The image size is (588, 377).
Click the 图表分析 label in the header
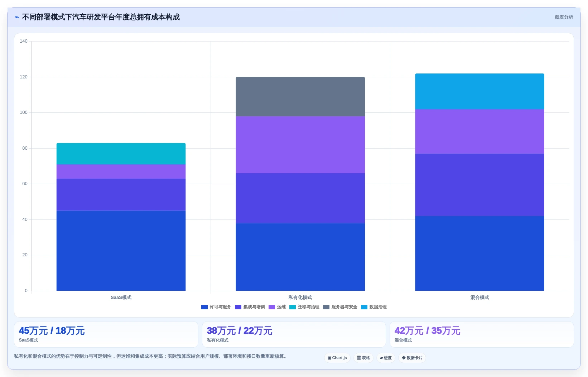coord(564,17)
